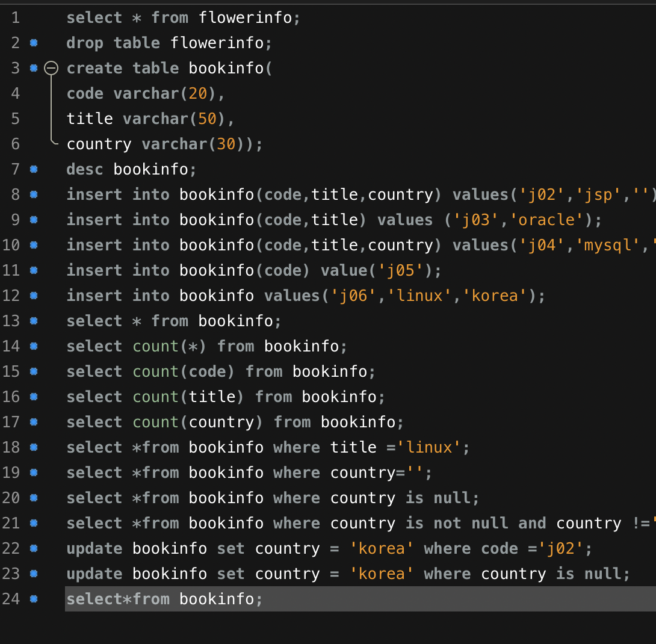Screen dimensions: 656x644
Task: Click the number 50 in title varchar
Action: [206, 119]
